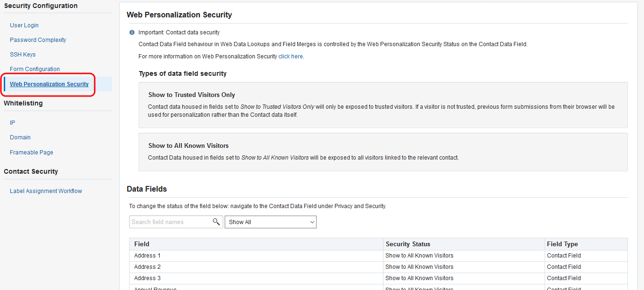
Task: Open the Show All filter dropdown
Action: point(270,222)
